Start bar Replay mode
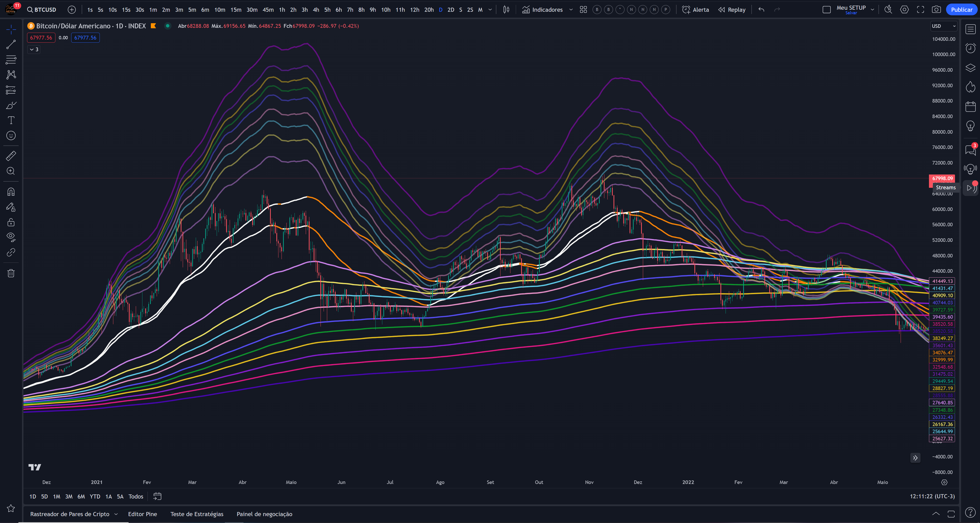 point(732,9)
